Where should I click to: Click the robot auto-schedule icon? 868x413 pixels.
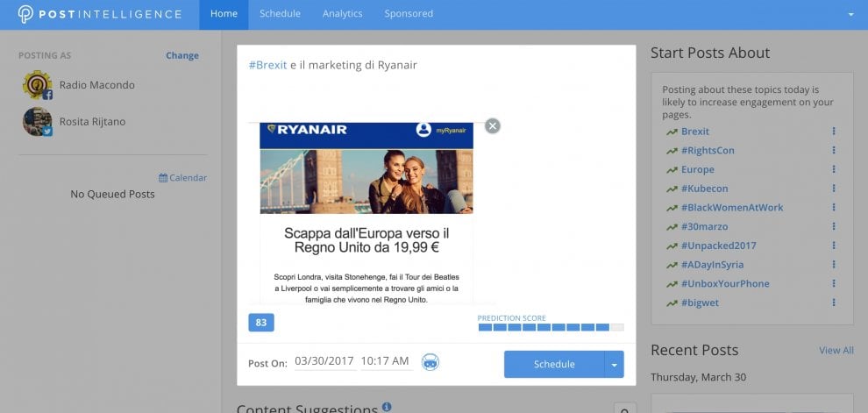pyautogui.click(x=430, y=362)
